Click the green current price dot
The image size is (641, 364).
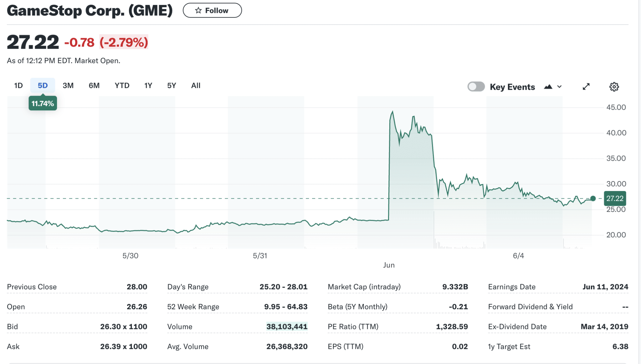coord(592,198)
